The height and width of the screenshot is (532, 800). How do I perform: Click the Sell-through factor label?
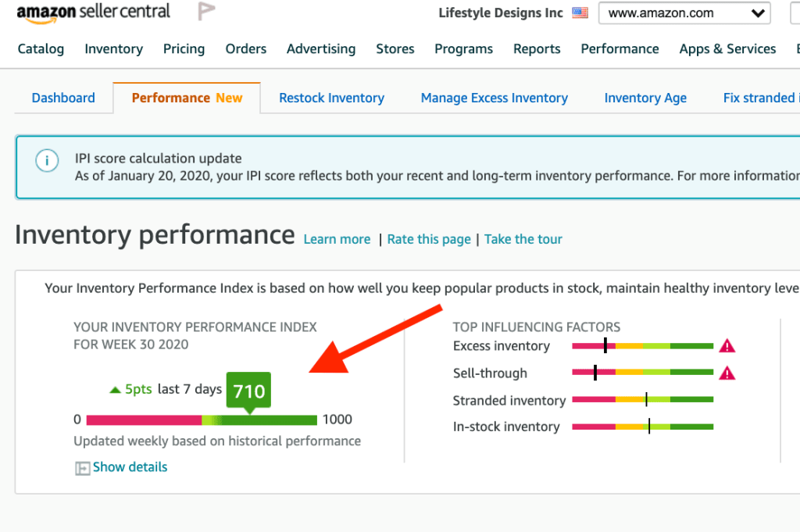490,373
